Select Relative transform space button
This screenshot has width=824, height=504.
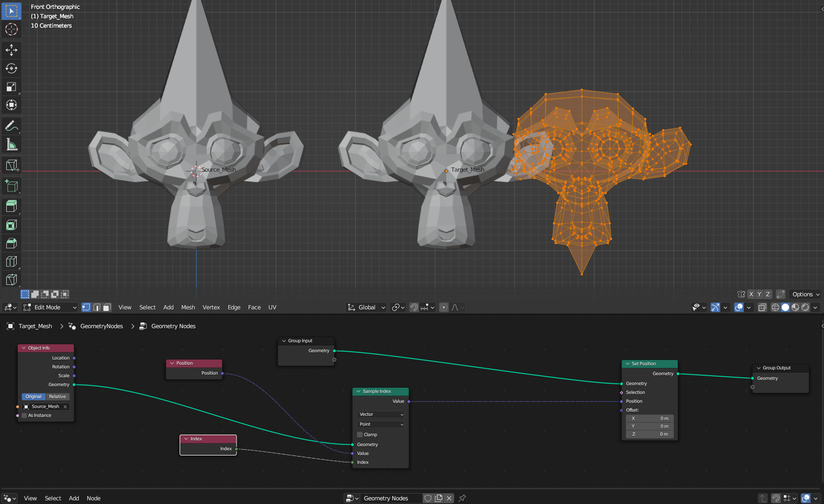pyautogui.click(x=57, y=397)
